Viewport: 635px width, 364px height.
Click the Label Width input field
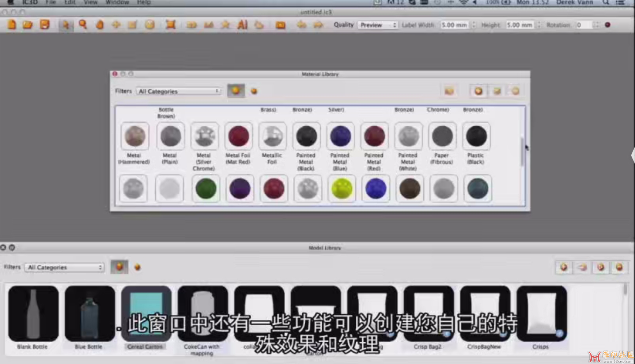click(x=454, y=25)
